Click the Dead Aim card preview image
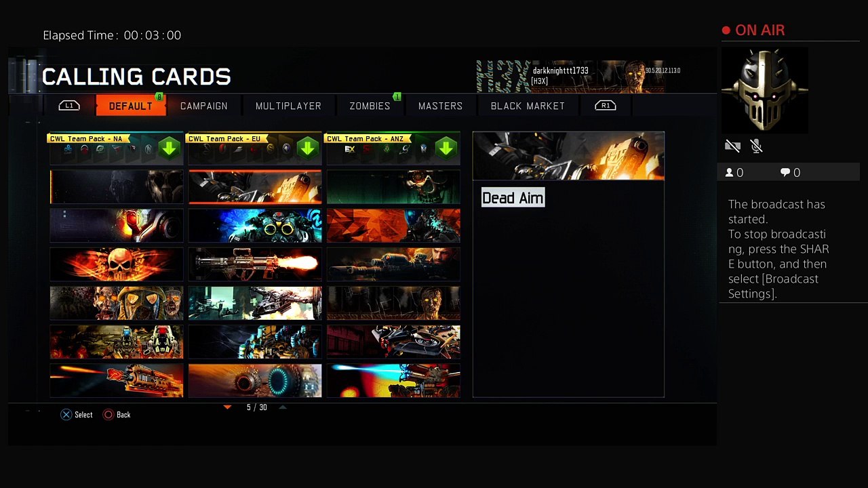 (568, 156)
